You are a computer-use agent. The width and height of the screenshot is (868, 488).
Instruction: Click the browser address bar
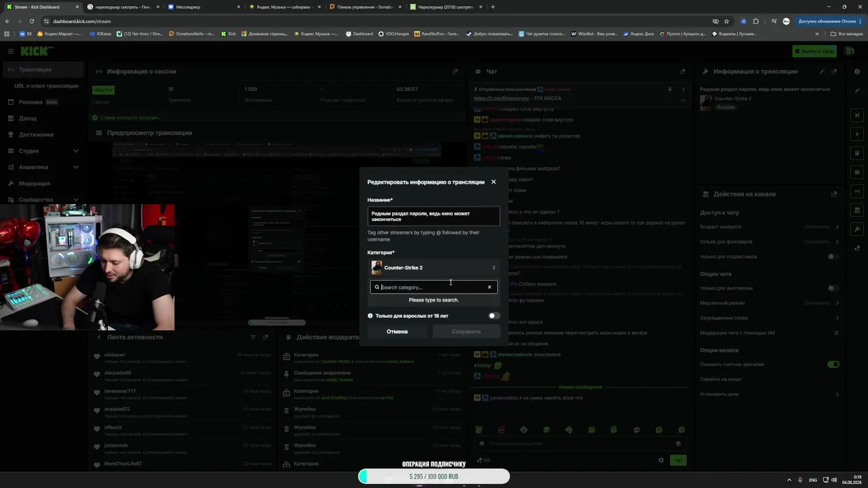[x=380, y=21]
